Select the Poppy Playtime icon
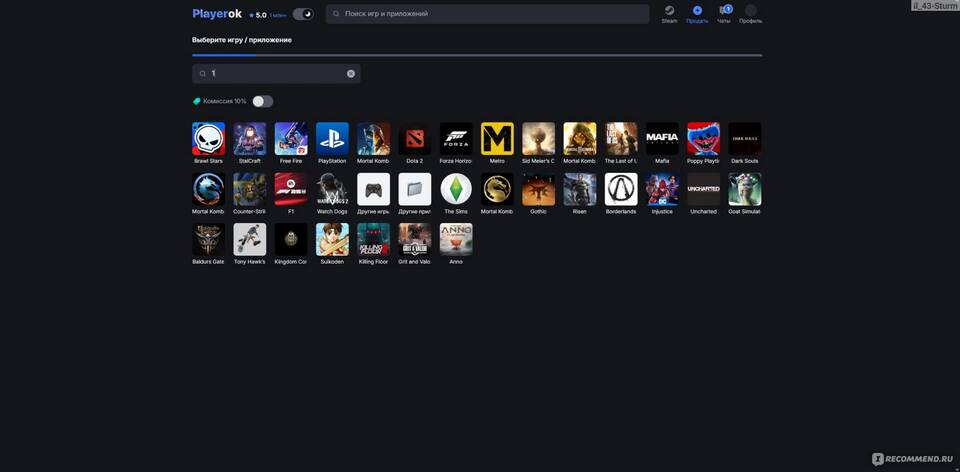 tap(703, 139)
